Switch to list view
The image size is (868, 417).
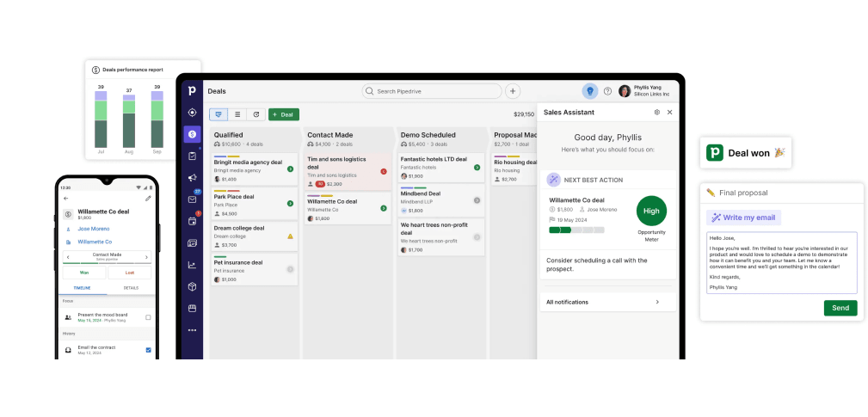coord(237,114)
